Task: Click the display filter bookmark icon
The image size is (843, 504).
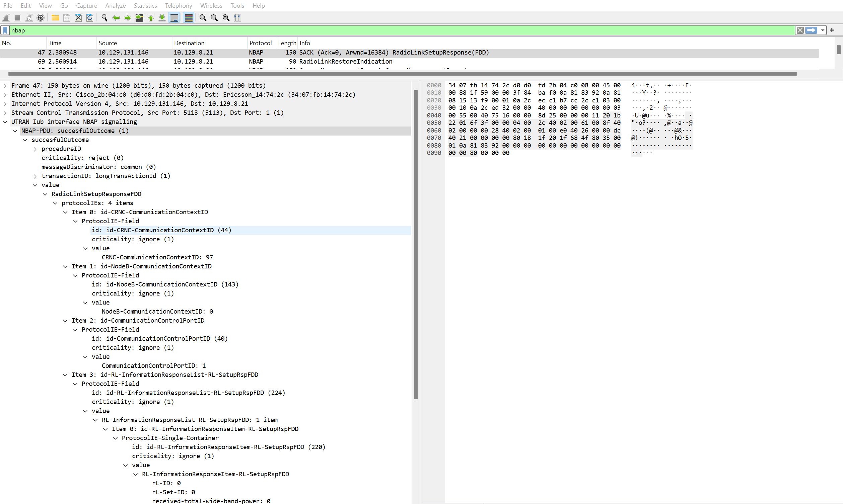Action: [5, 30]
